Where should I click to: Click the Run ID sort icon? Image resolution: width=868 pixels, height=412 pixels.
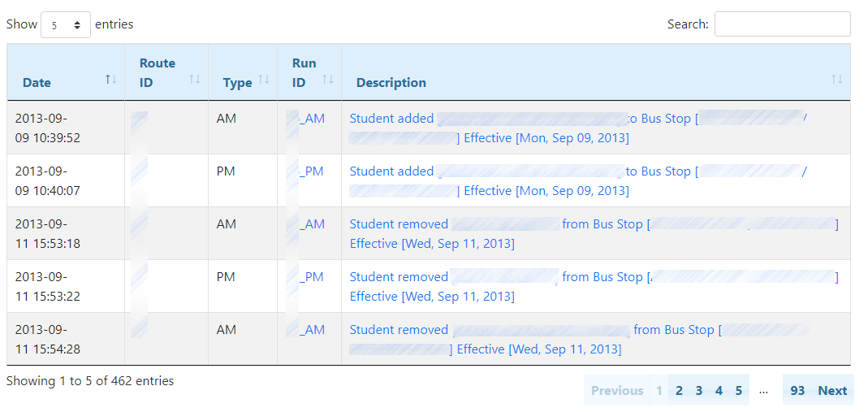(x=328, y=79)
